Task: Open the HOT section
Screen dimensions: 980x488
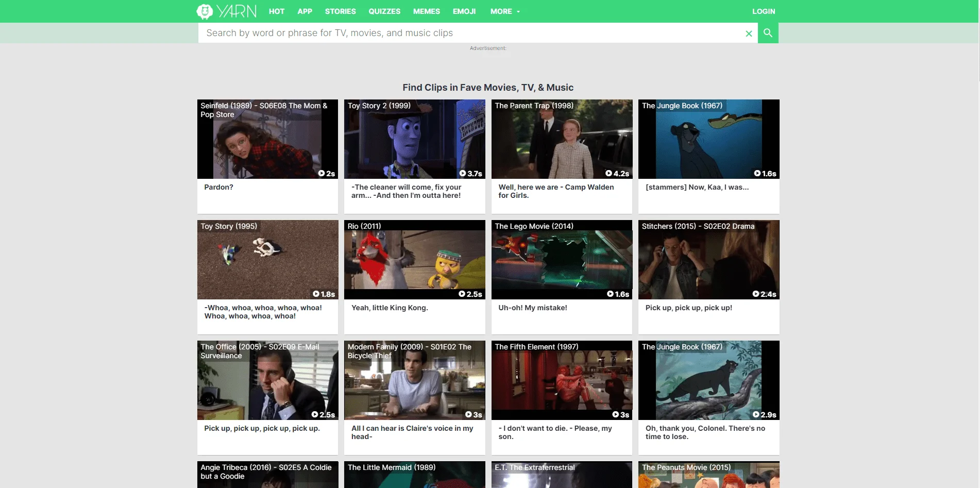Action: [277, 11]
